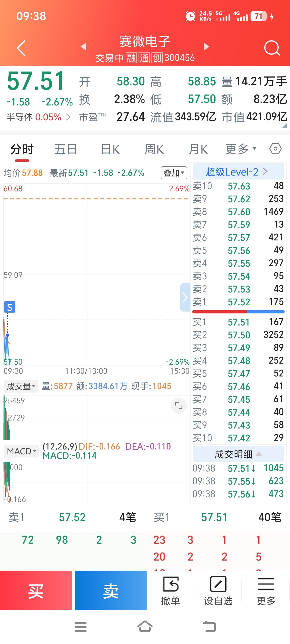Open 成交量 indicator dropdown
This screenshot has width=290, height=644.
(x=21, y=386)
